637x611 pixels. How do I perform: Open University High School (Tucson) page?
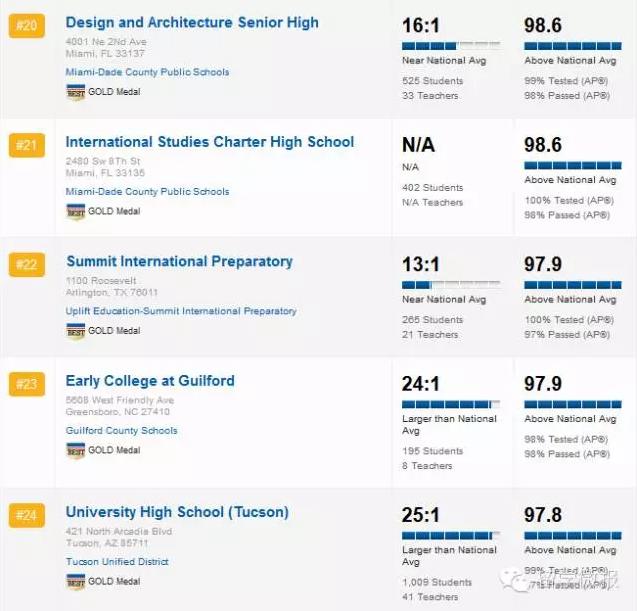pyautogui.click(x=177, y=512)
